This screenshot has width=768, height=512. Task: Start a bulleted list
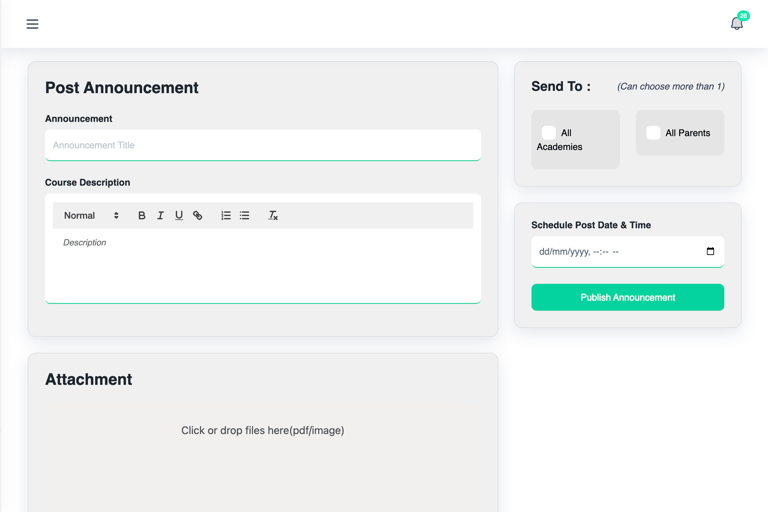[244, 216]
